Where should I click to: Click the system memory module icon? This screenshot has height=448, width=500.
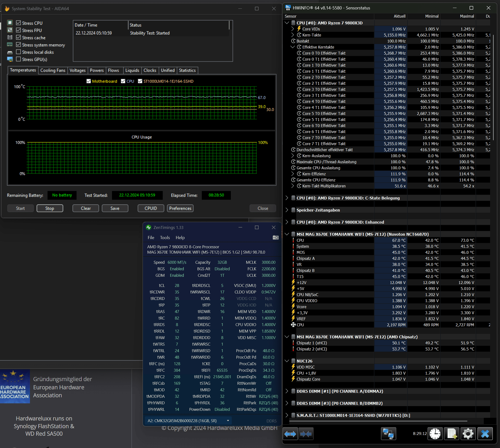(x=10, y=44)
